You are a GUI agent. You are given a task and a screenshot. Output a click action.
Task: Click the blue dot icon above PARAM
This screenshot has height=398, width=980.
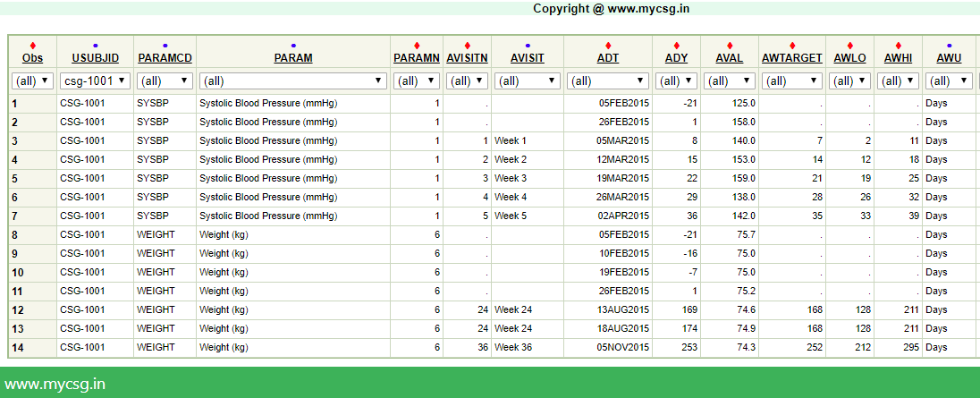(293, 46)
